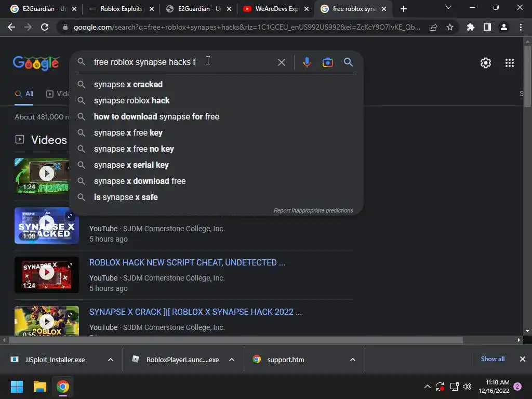Select the All results tab
The width and height of the screenshot is (532, 399).
pyautogui.click(x=24, y=94)
